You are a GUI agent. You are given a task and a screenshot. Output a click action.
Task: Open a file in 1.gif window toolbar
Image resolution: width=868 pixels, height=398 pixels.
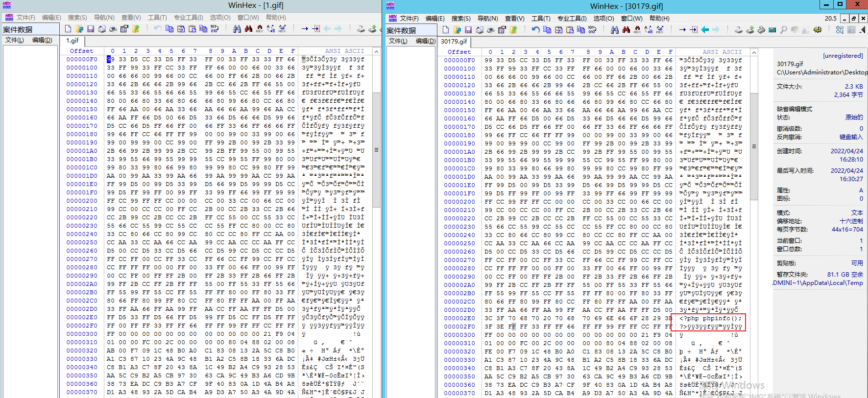coord(79,29)
